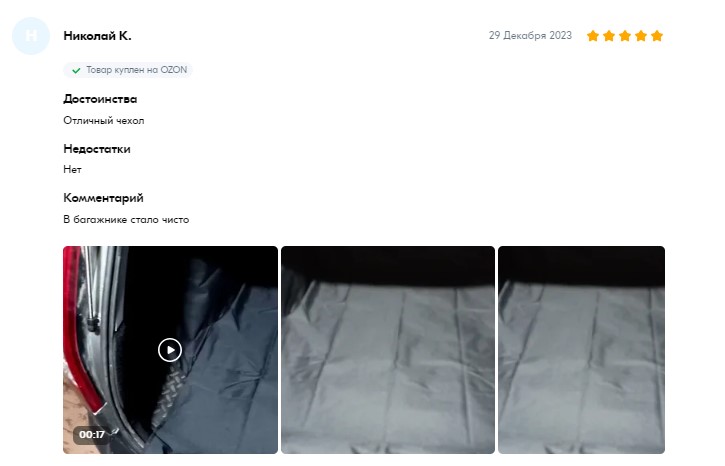725x466 pixels.
Task: Click the 00:17 video duration badge
Action: pyautogui.click(x=92, y=435)
